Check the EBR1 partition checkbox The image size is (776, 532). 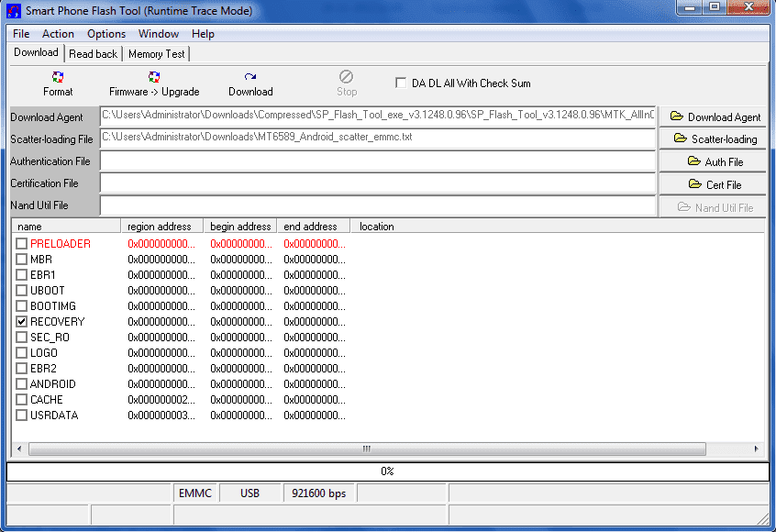[x=21, y=274]
